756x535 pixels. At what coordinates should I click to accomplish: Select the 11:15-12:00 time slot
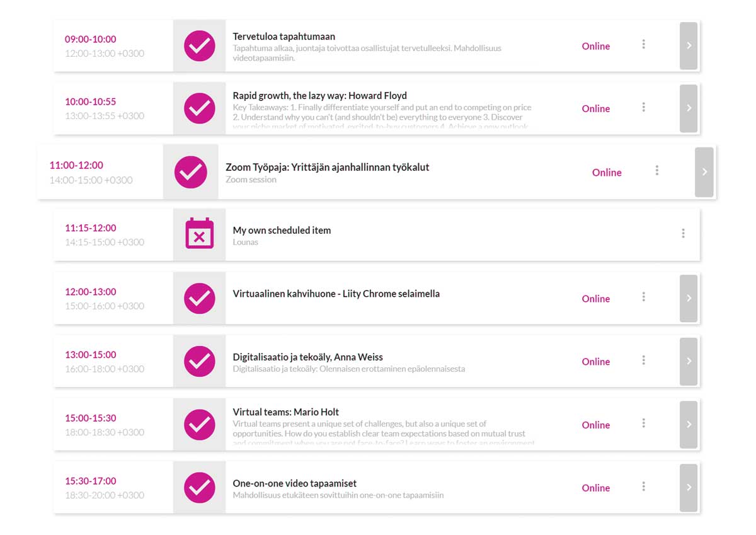click(91, 228)
